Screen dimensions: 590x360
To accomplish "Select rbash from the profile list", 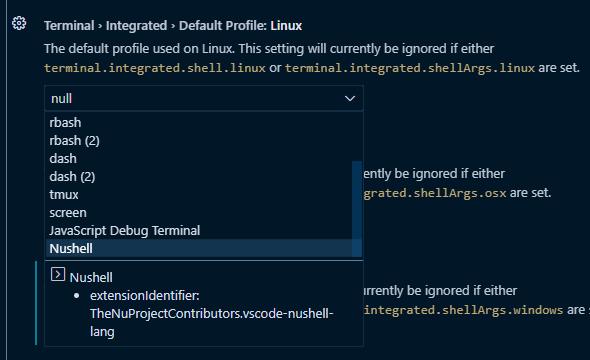I will pyautogui.click(x=199, y=123).
